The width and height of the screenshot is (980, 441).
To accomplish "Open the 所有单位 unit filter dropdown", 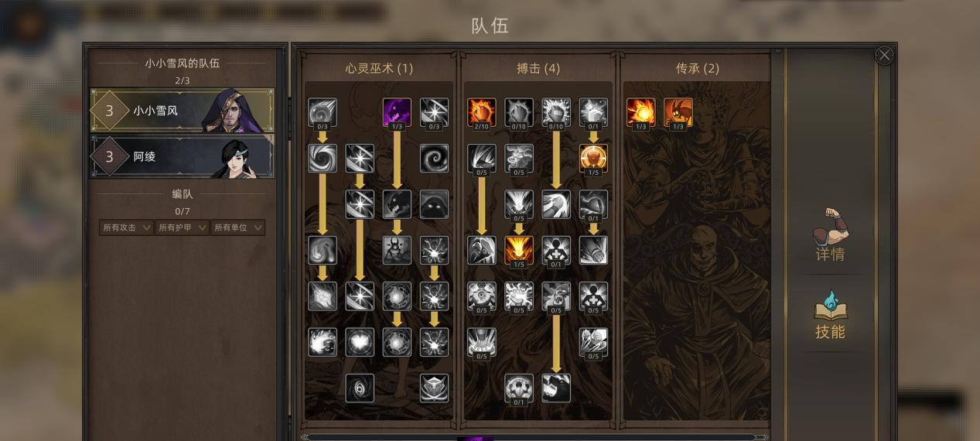I will [x=237, y=227].
